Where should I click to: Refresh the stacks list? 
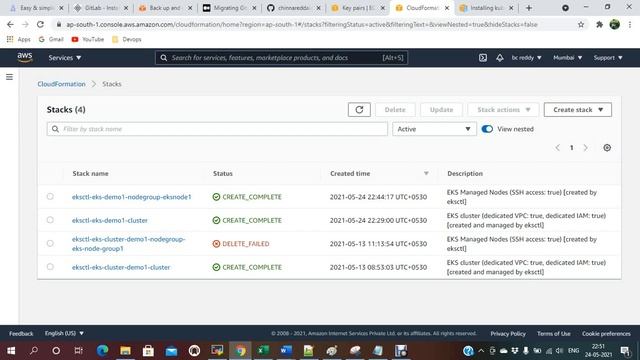[359, 109]
